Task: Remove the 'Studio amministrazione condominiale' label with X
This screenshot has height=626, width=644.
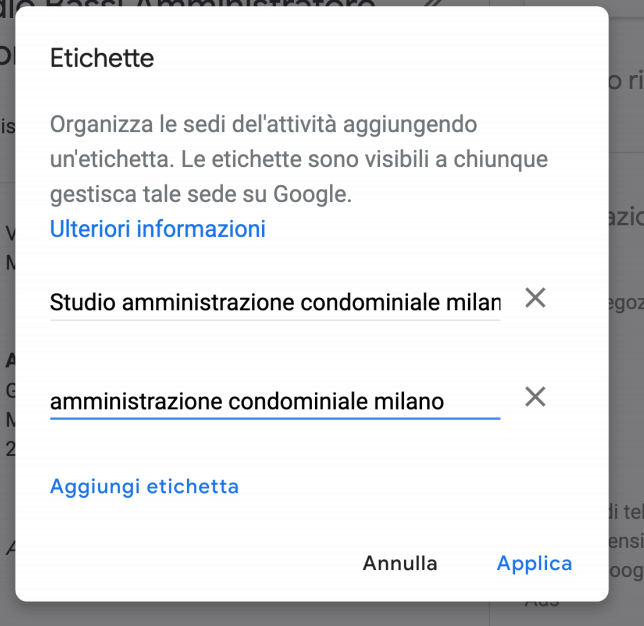Action: [x=535, y=298]
